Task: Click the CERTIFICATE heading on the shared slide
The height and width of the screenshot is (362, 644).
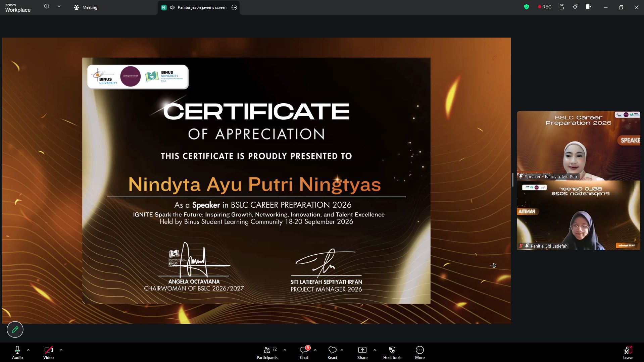Action: [x=256, y=111]
